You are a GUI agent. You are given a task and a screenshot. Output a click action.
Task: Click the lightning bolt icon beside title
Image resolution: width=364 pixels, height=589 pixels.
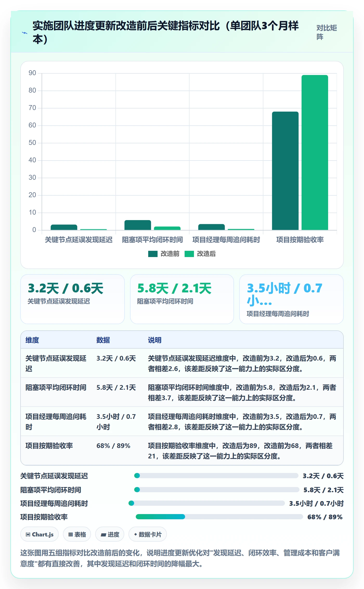(x=25, y=33)
